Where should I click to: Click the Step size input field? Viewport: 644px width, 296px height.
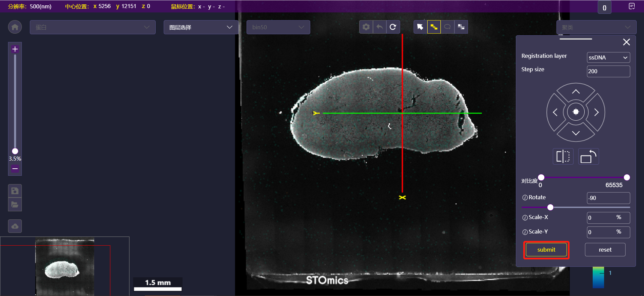click(608, 71)
